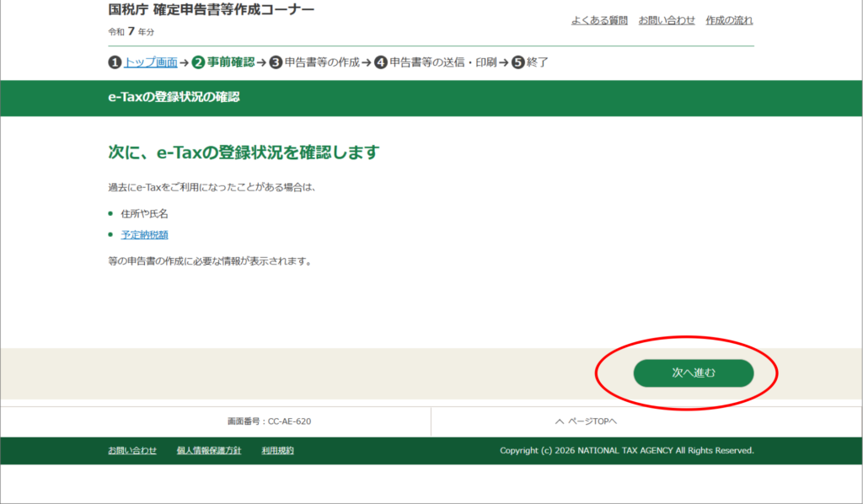
Task: Open the お問い合わせ link in the header
Action: pyautogui.click(x=667, y=20)
